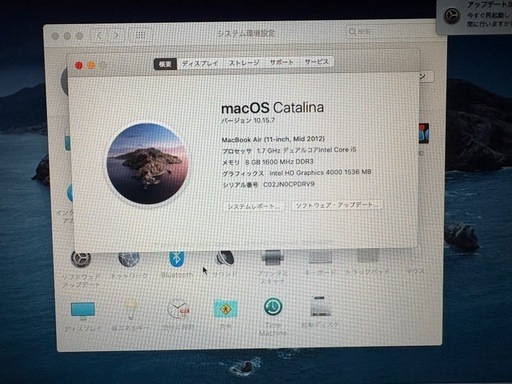Image resolution: width=512 pixels, height=384 pixels.
Task: Open Bluetooth preference pane icon
Action: pos(177,259)
